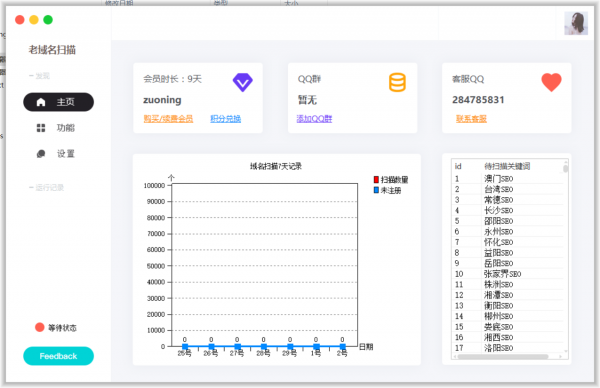
Task: Click the 联系客服 link
Action: click(x=471, y=119)
